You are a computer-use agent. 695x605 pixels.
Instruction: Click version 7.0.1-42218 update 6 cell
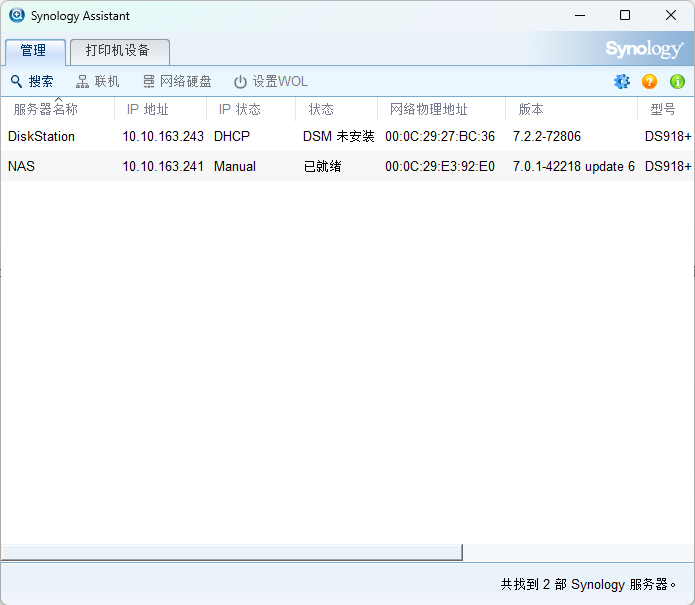pyautogui.click(x=574, y=166)
